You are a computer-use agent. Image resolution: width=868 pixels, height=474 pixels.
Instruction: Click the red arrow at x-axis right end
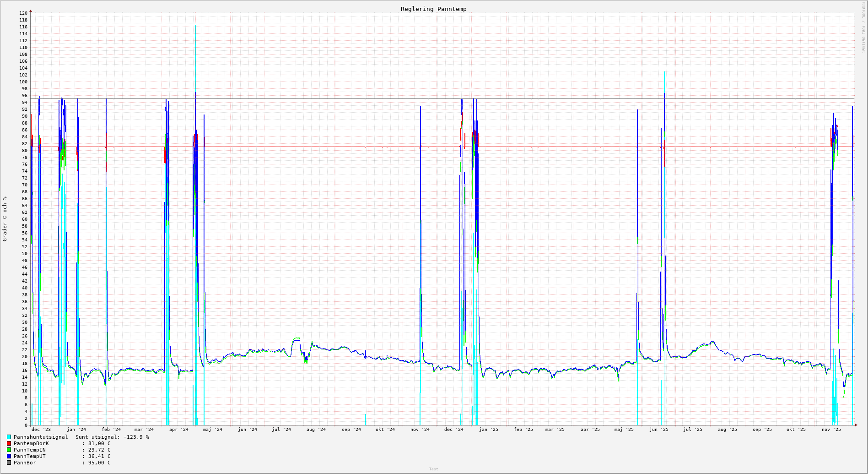856,425
